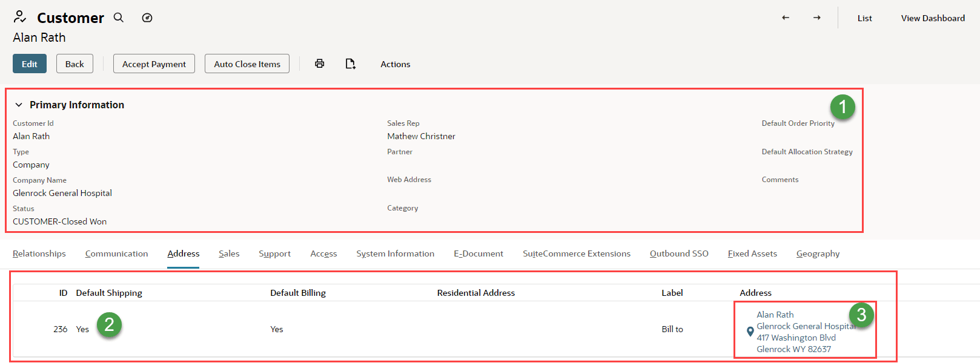Click the Default Billing column header
This screenshot has height=363, width=980.
click(x=298, y=293)
